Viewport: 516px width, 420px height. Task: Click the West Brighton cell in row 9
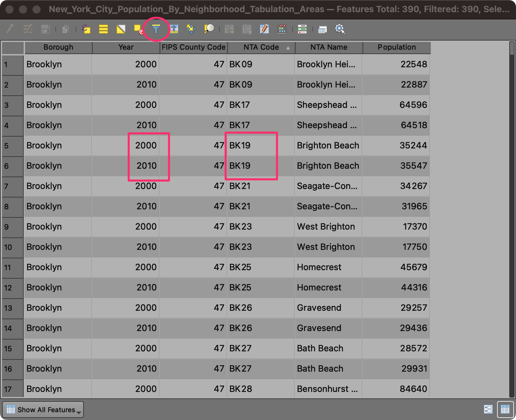328,227
